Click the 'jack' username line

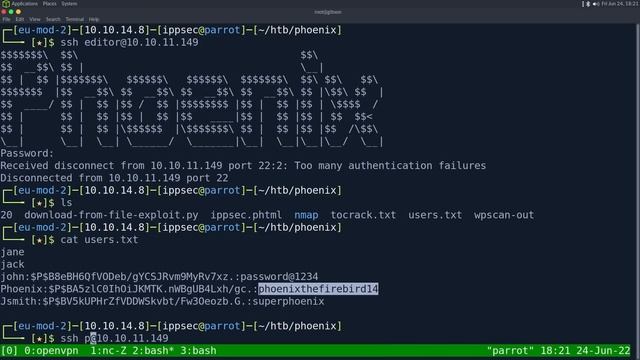12,264
